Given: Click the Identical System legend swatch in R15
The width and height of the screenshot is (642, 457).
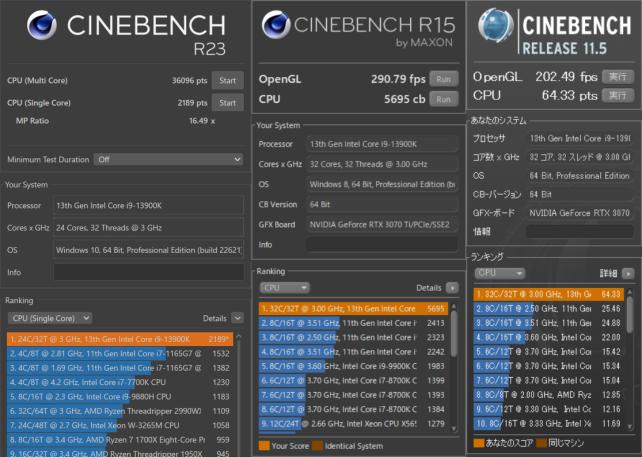Looking at the screenshot, I should pos(317,446).
